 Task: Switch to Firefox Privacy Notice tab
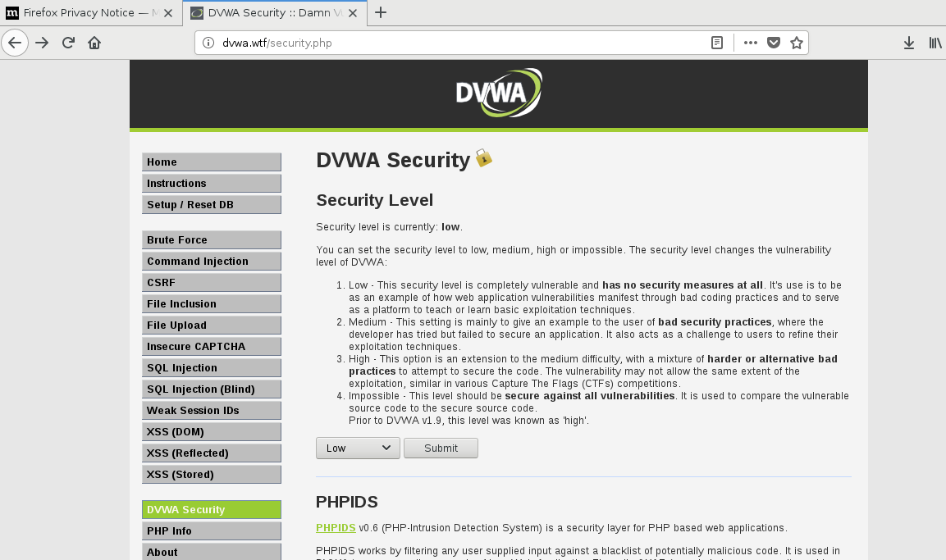[x=91, y=12]
